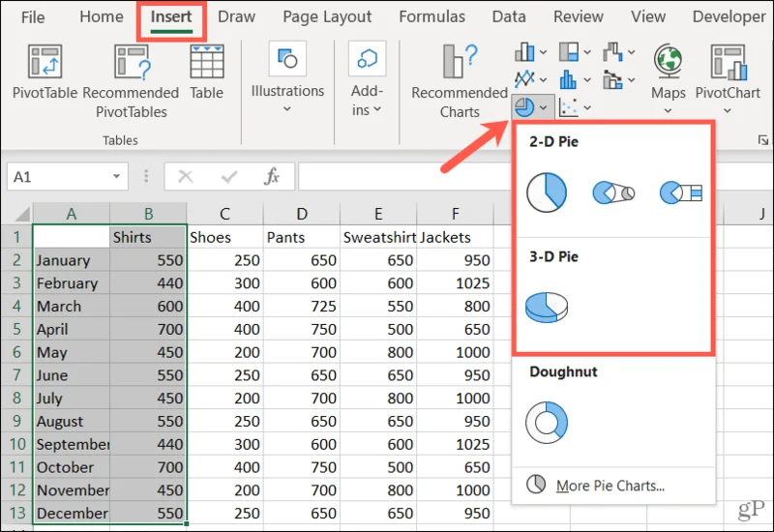
Task: Choose the 2-D Pie chart option
Action: 547,192
